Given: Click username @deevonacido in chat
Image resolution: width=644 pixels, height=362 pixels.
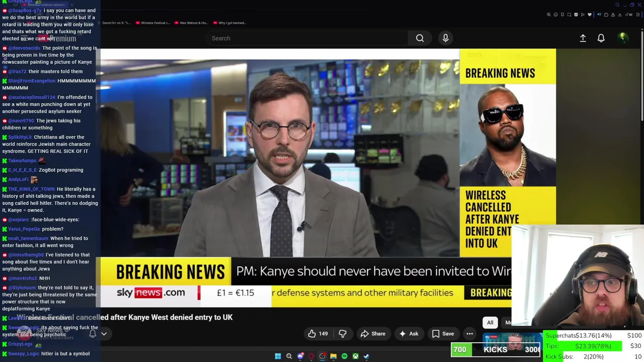Looking at the screenshot, I should [x=24, y=48].
